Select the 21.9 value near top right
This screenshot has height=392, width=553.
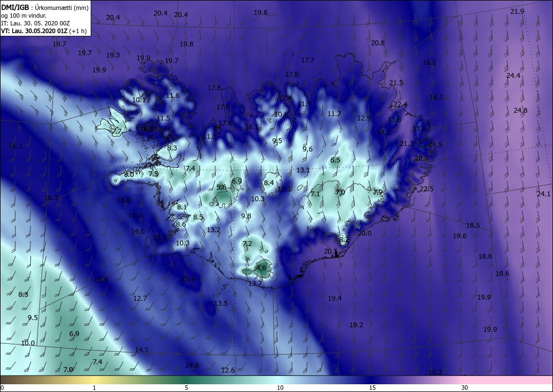(x=517, y=11)
